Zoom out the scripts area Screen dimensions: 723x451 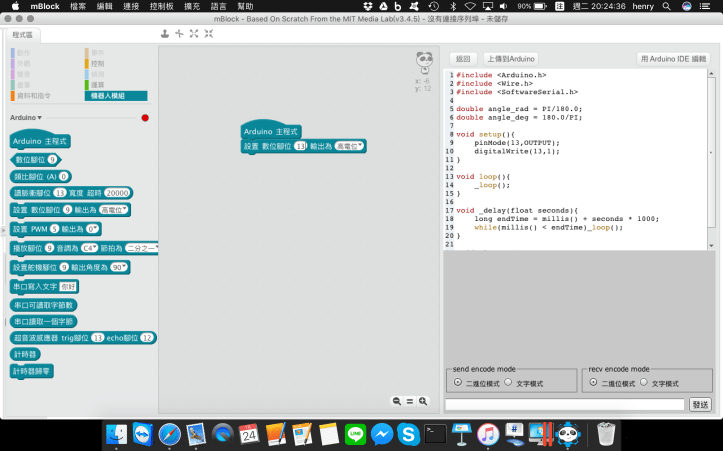[397, 401]
